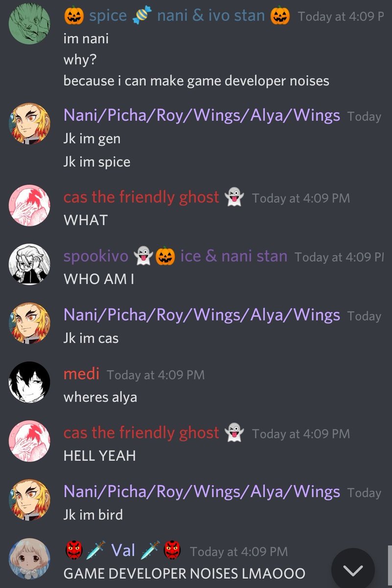The width and height of the screenshot is (392, 588).
Task: Tap 'cas the friendly ghost' above 'HELL YEAH'
Action: tap(141, 433)
